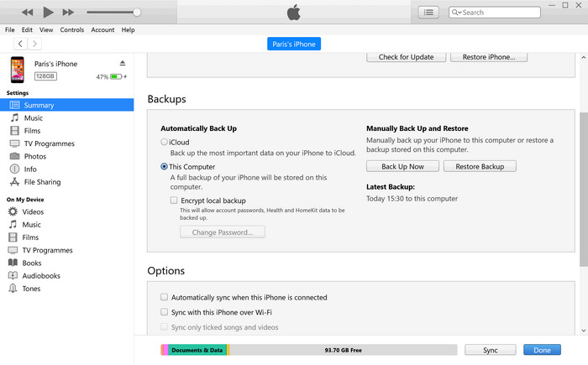Select the iCloud backup radio button
This screenshot has height=365, width=588.
(x=164, y=142)
